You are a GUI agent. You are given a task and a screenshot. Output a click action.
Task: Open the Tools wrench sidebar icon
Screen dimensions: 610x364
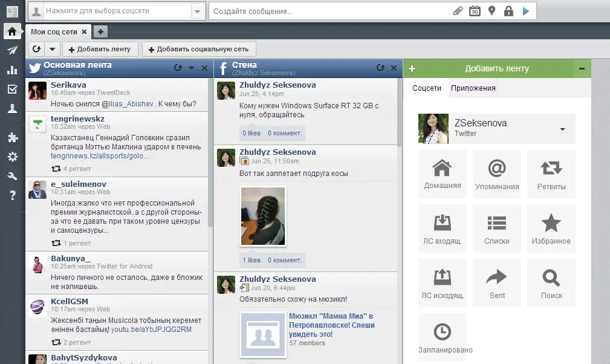(13, 176)
